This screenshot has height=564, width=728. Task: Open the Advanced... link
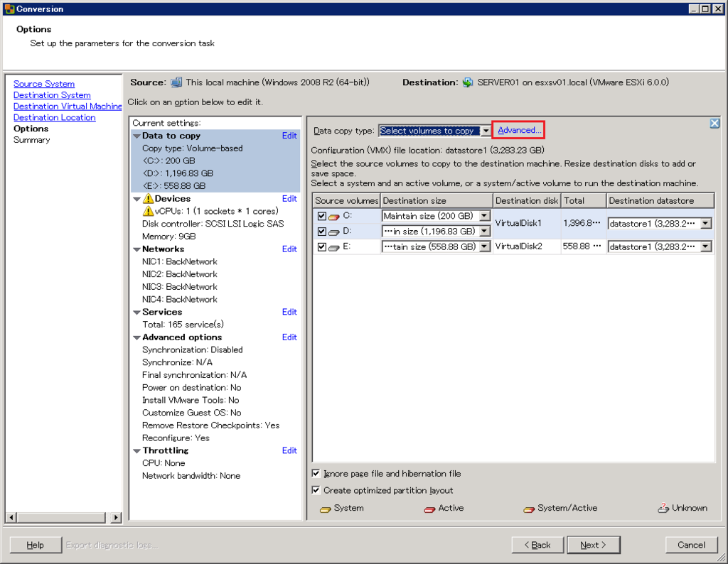click(519, 130)
